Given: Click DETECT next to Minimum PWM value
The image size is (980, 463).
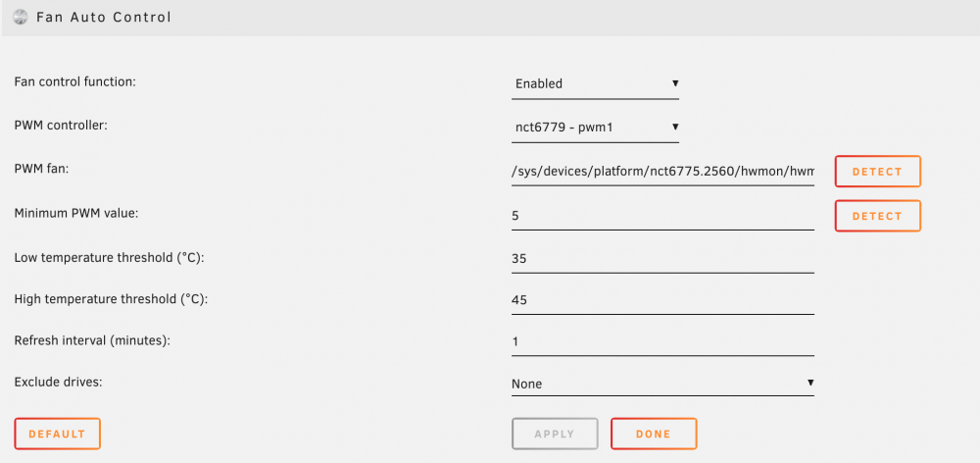Looking at the screenshot, I should [877, 216].
